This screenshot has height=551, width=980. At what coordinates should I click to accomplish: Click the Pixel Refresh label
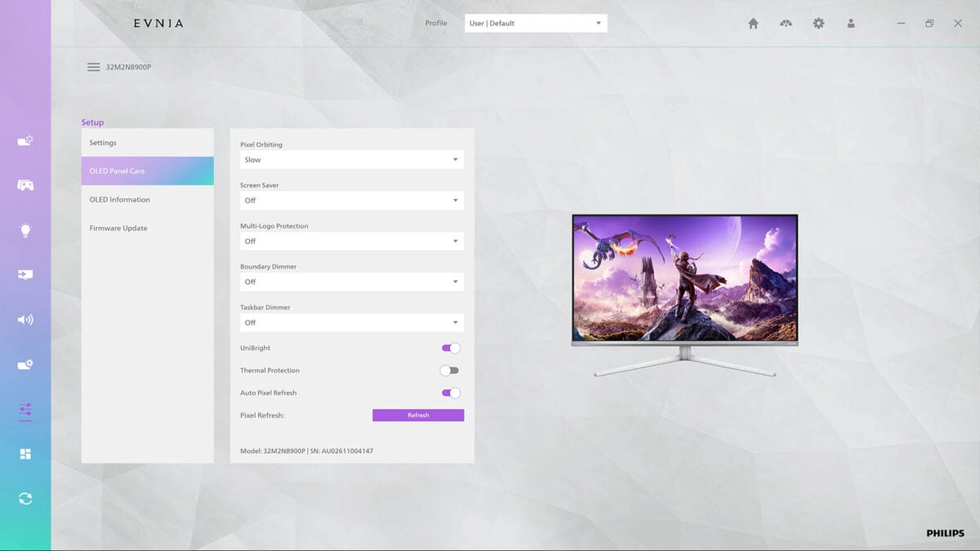click(x=262, y=415)
